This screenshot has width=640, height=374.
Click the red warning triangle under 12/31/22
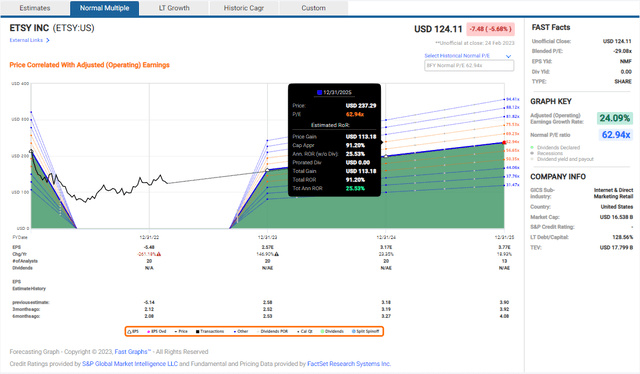coord(159,254)
